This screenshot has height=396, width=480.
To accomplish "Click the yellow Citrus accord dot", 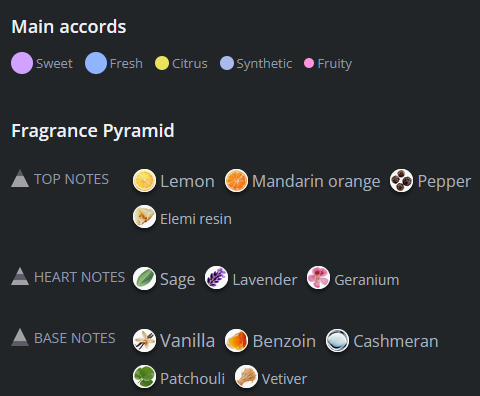I will (162, 63).
